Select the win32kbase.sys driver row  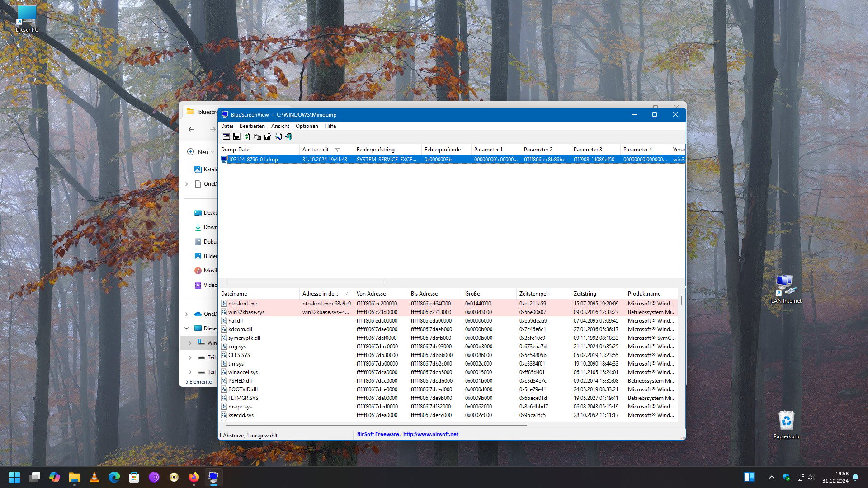246,312
